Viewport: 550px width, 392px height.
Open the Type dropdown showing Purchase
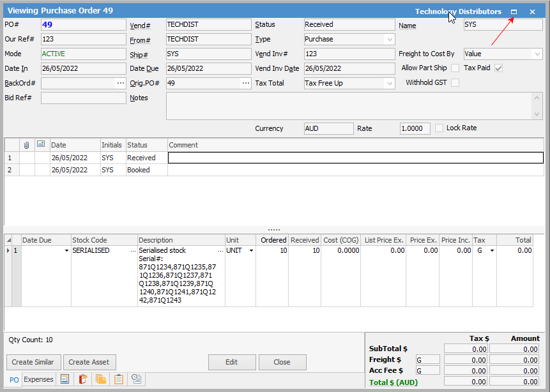pos(389,40)
